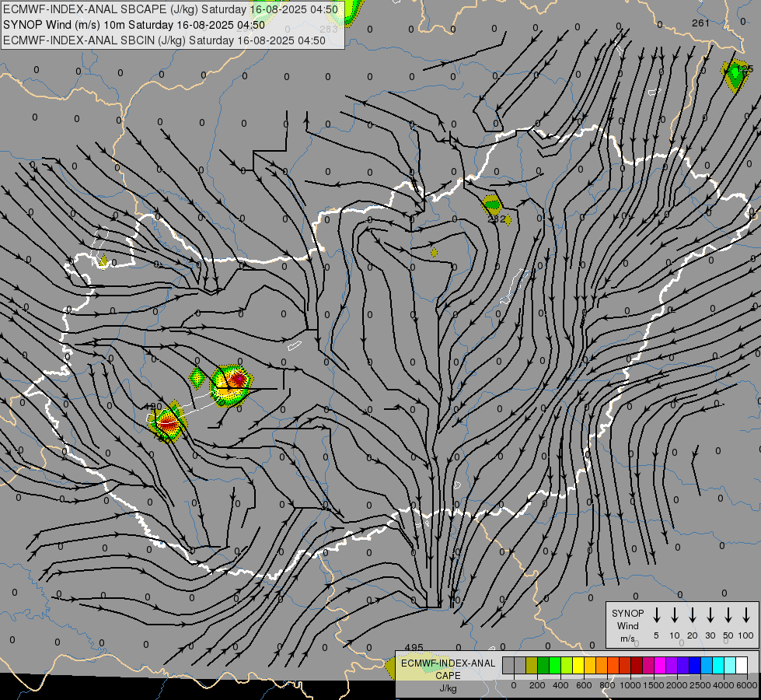Screen dimensions: 761x700
Task: Click the '495' value above the legend
Action: point(414,648)
